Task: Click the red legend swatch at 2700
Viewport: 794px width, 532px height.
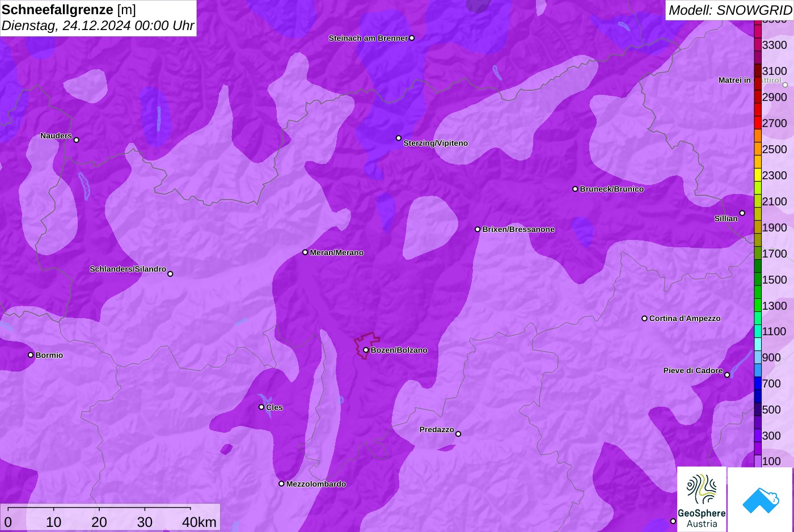Action: point(758,123)
